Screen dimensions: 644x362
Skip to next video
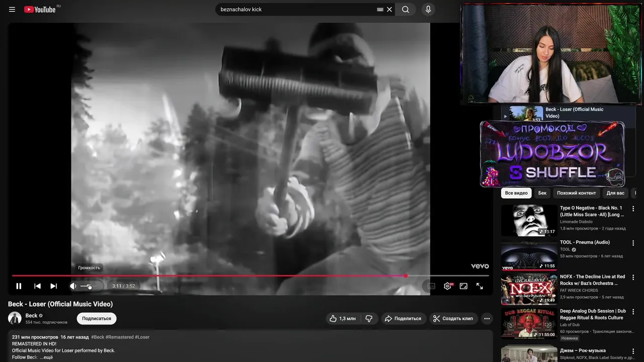coord(53,286)
